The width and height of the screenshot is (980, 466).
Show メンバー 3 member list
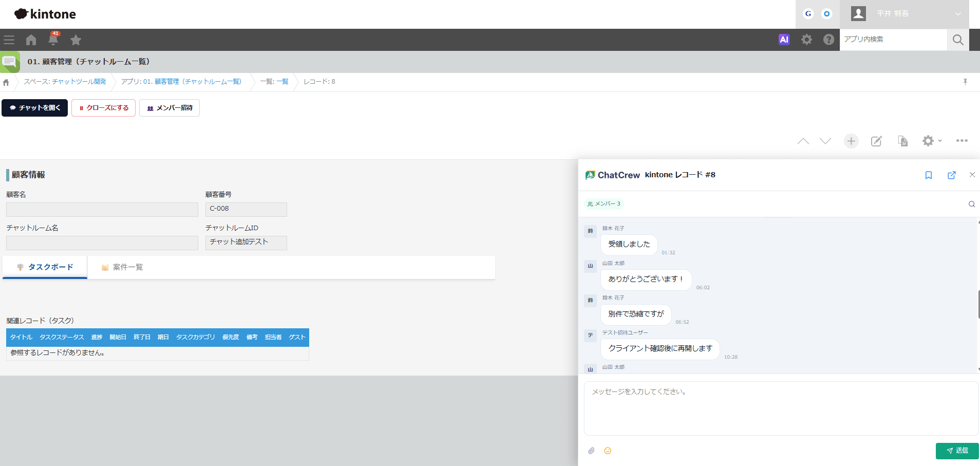click(604, 204)
